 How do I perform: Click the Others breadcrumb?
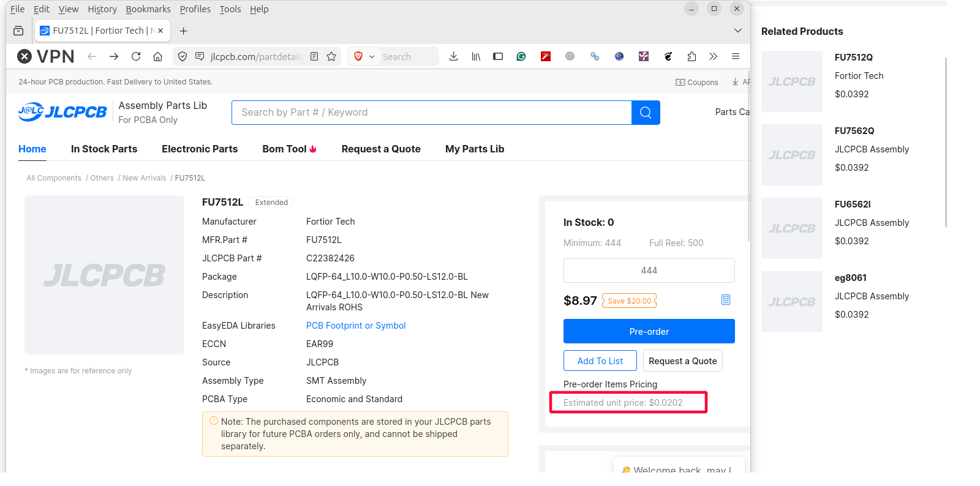(x=102, y=178)
